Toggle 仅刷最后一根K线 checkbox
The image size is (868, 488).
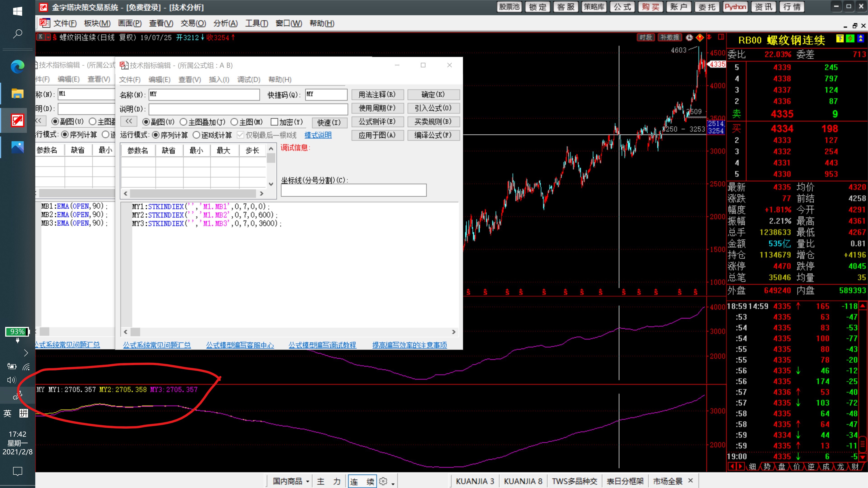click(240, 135)
